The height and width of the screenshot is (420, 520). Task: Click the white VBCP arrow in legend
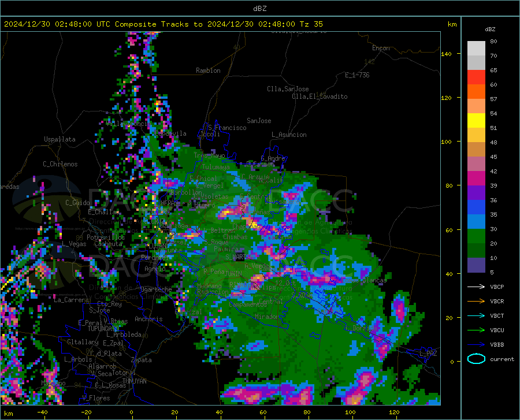pos(476,287)
